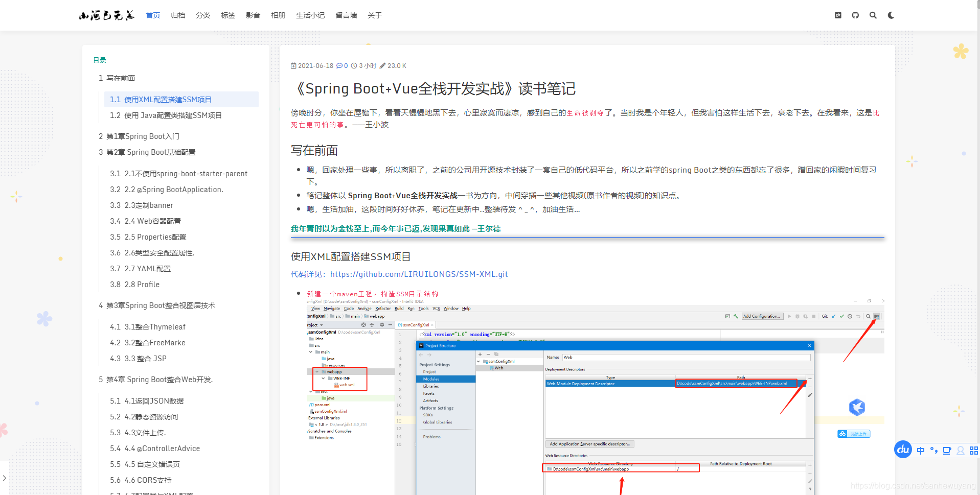
Task: Jump to TOC 3.3 定制banner
Action: point(142,205)
